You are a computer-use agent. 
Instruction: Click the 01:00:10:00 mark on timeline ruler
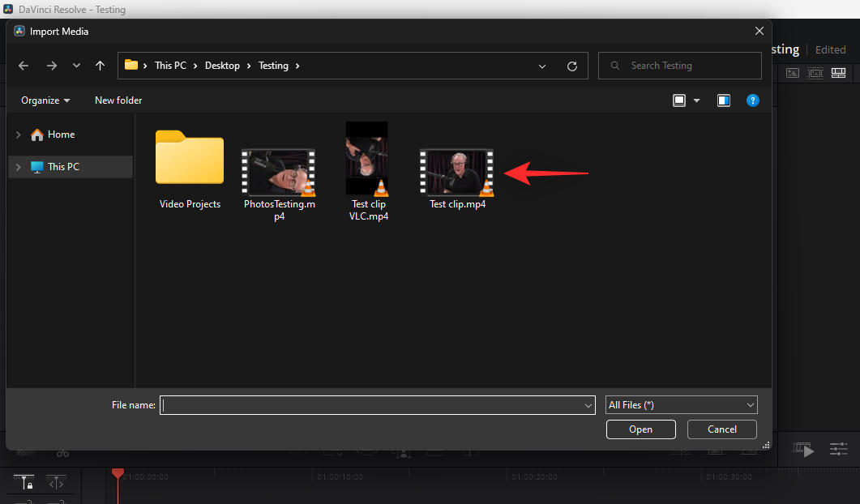(x=340, y=476)
